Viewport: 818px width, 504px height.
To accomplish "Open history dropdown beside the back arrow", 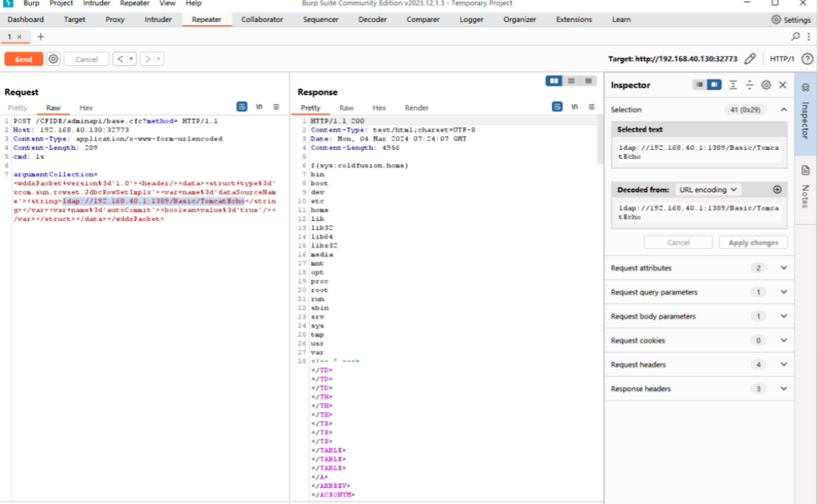I will [x=132, y=59].
